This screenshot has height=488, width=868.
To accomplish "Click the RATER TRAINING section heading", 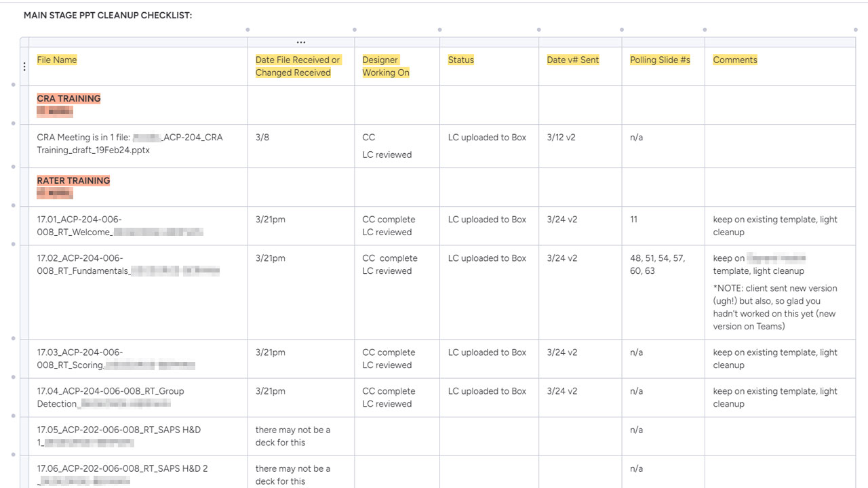I will (x=73, y=181).
